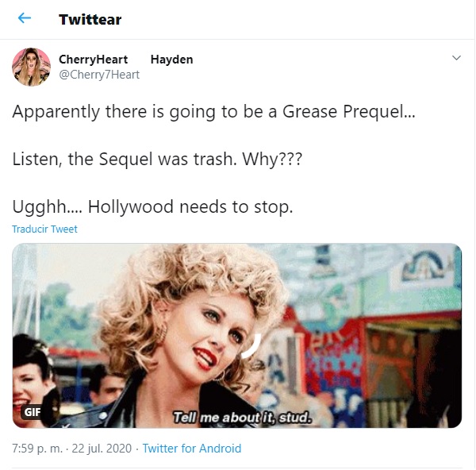Click the @Cherry7Heart handle
The width and height of the screenshot is (476, 470).
click(x=99, y=75)
